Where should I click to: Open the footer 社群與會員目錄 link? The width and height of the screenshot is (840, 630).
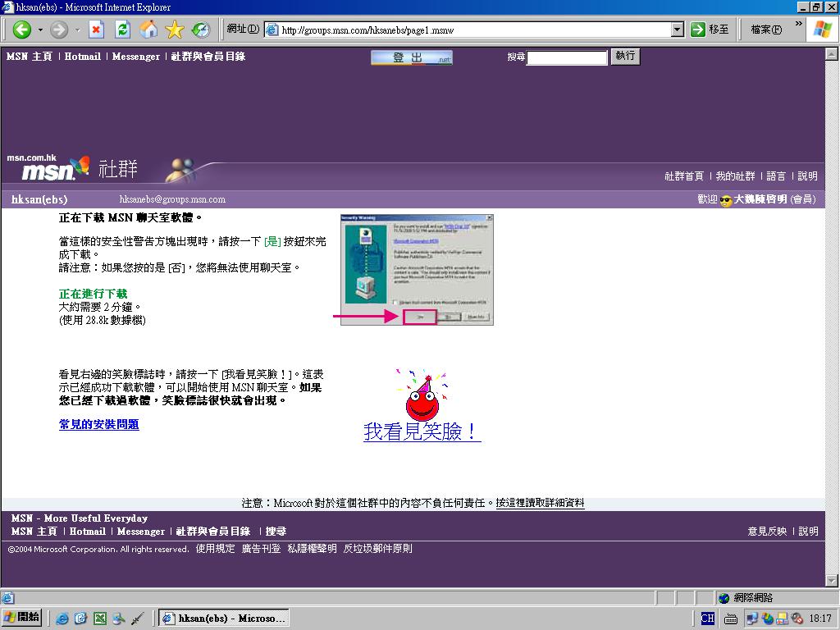click(213, 532)
